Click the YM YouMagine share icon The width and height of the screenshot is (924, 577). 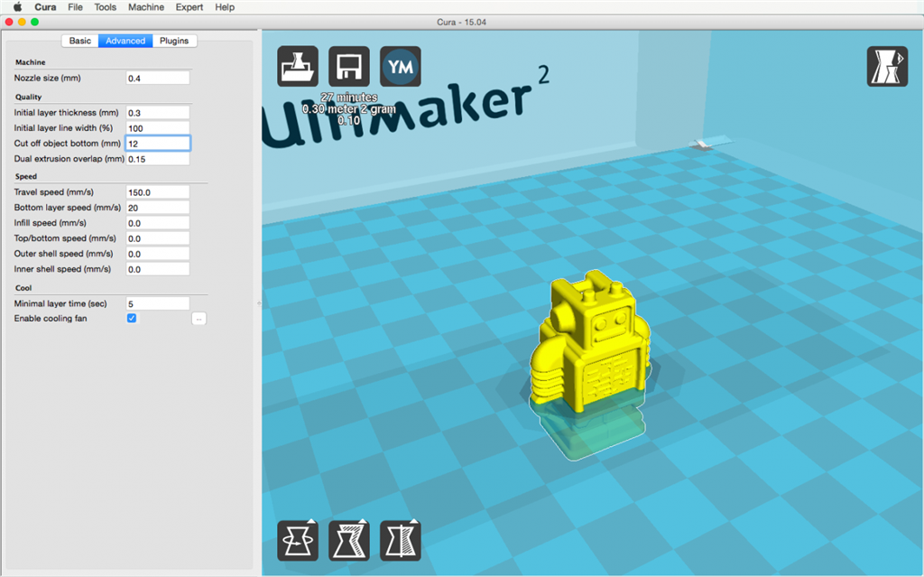click(401, 66)
